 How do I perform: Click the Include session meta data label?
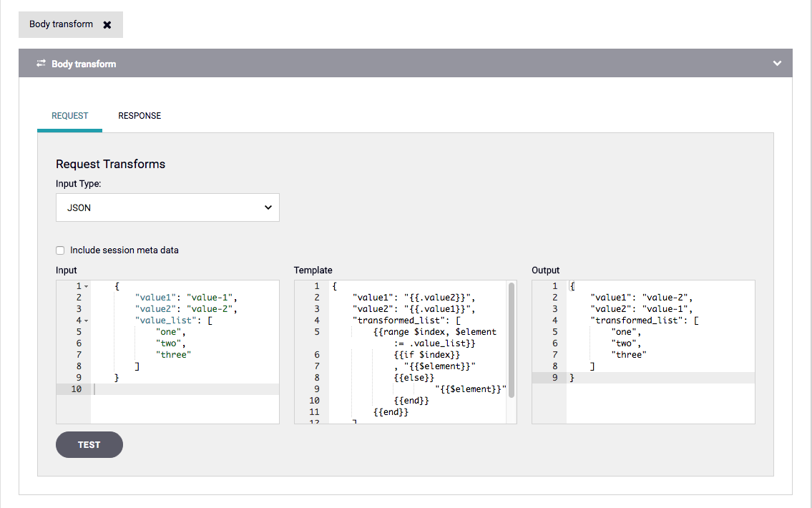[124, 250]
